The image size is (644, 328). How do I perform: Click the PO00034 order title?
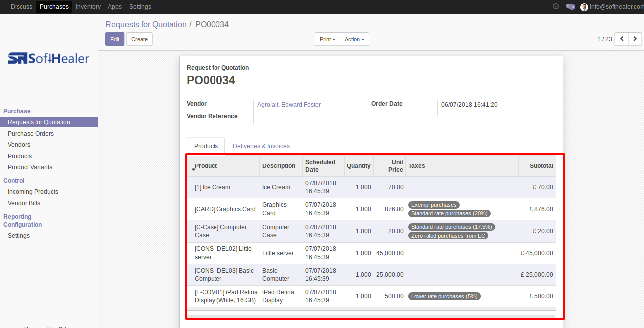click(211, 80)
